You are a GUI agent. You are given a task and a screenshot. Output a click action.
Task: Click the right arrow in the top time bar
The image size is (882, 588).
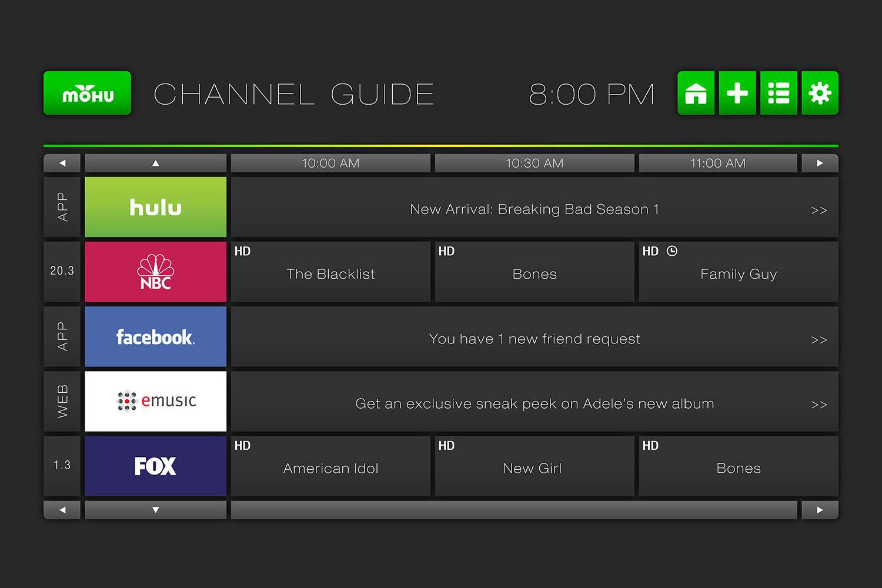[820, 163]
